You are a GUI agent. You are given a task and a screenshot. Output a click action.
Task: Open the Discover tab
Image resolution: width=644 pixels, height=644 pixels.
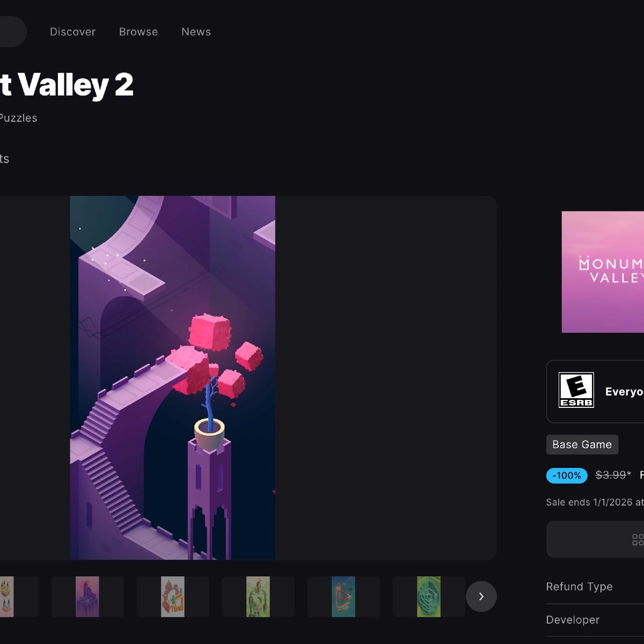72,32
